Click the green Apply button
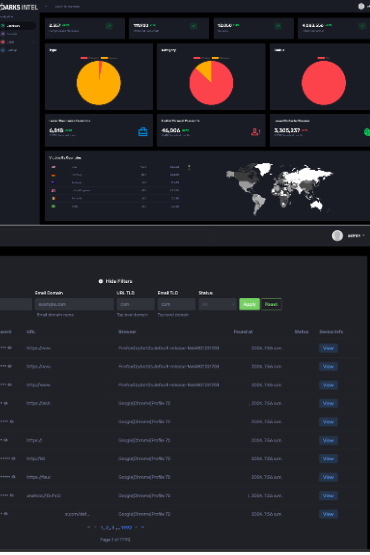 pyautogui.click(x=249, y=304)
